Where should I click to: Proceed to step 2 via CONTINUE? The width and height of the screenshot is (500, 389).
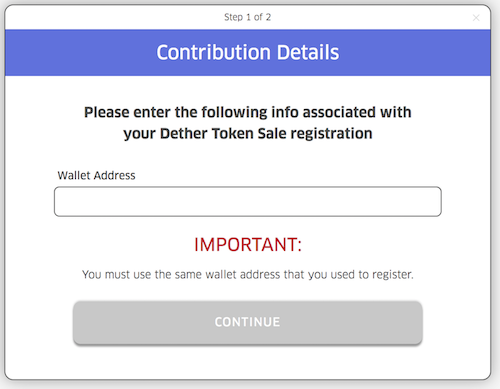[248, 322]
